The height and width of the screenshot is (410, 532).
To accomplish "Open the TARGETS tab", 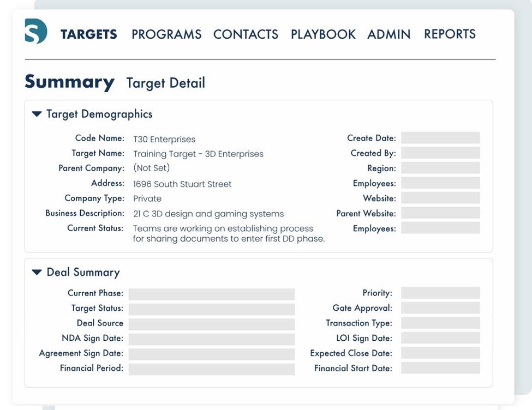I will tap(88, 34).
